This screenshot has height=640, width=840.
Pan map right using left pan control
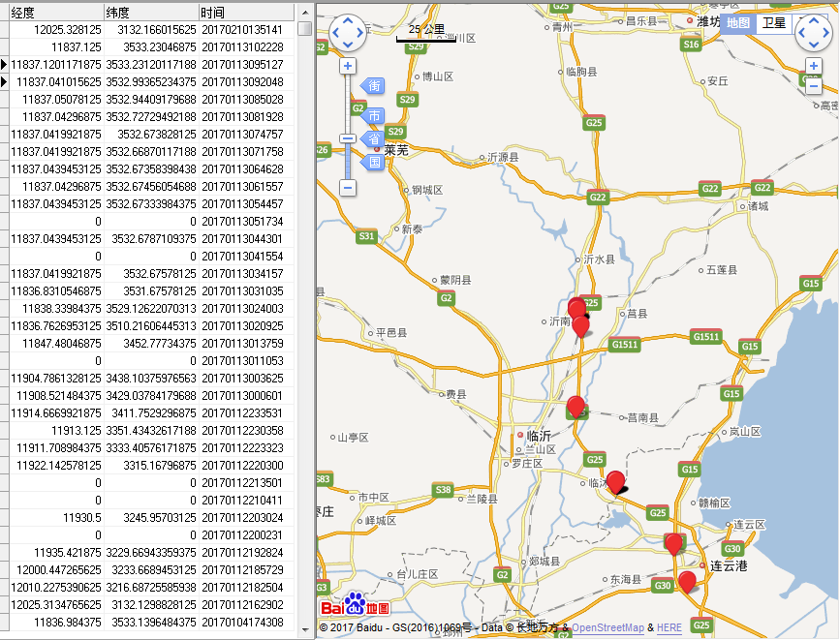[x=360, y=34]
